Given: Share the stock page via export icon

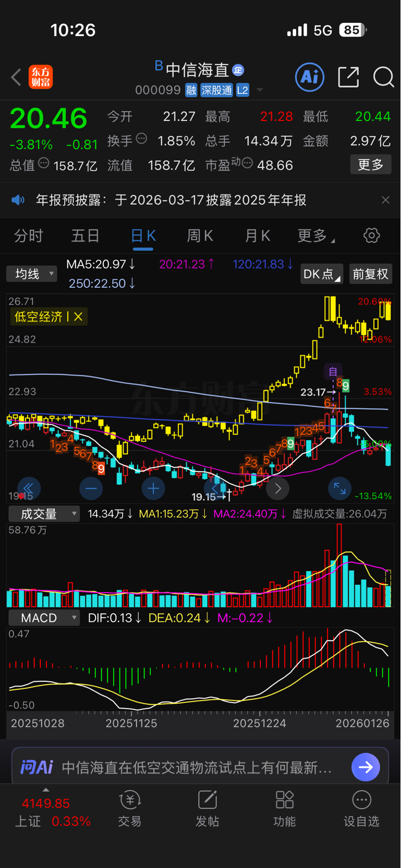Looking at the screenshot, I should pos(348,77).
